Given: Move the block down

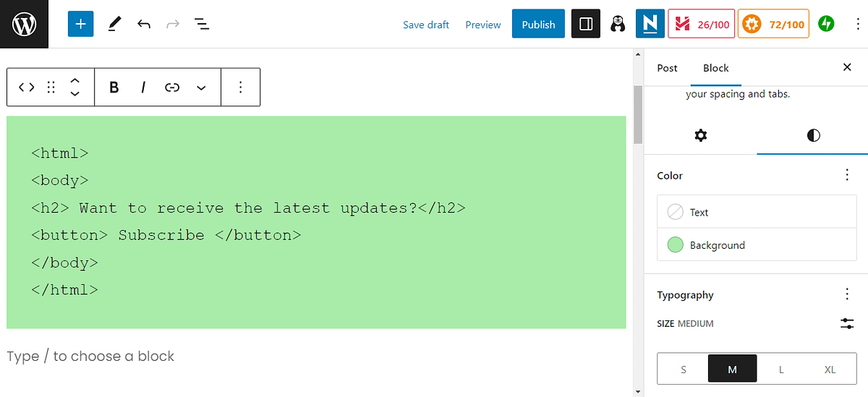Looking at the screenshot, I should pyautogui.click(x=75, y=94).
